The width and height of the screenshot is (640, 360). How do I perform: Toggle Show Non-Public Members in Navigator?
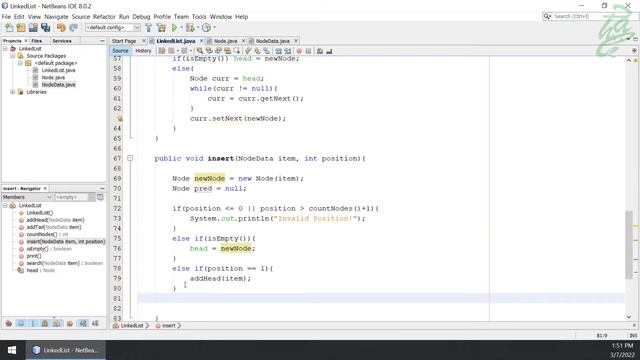coord(45,324)
